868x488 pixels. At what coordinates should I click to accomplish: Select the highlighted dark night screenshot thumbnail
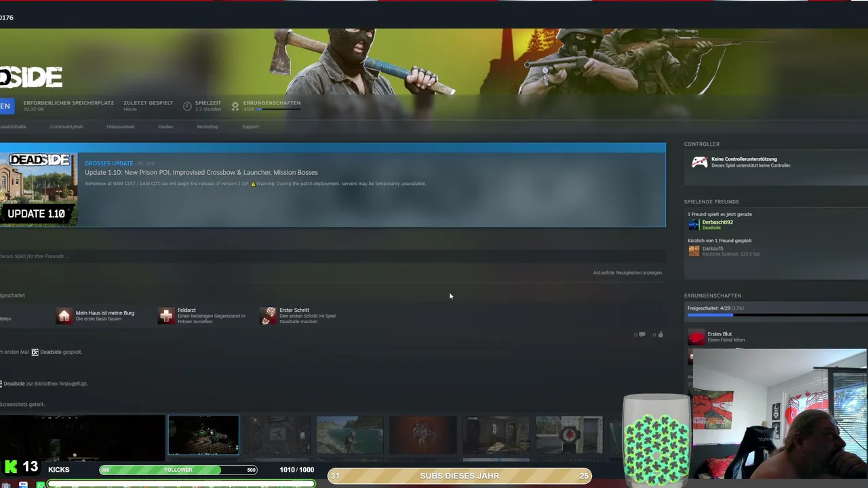pyautogui.click(x=203, y=434)
